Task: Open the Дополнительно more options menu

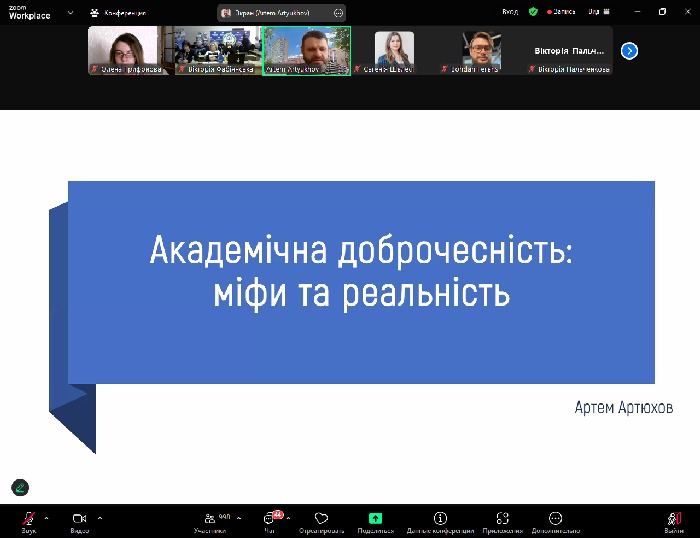Action: click(x=555, y=519)
